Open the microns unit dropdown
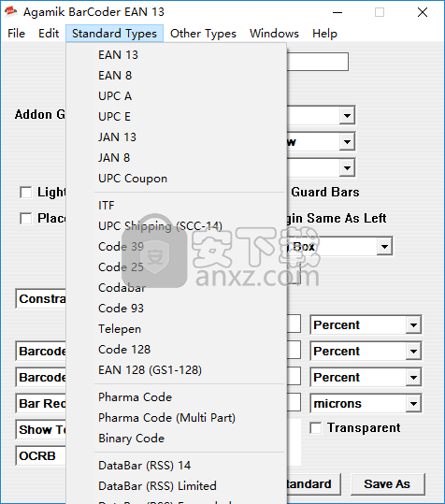445x504 pixels. pos(413,403)
